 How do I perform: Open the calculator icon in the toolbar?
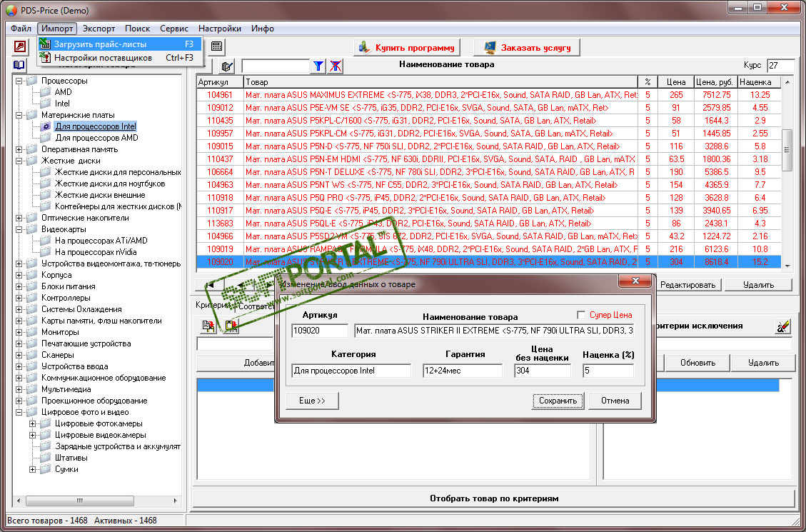tap(216, 46)
